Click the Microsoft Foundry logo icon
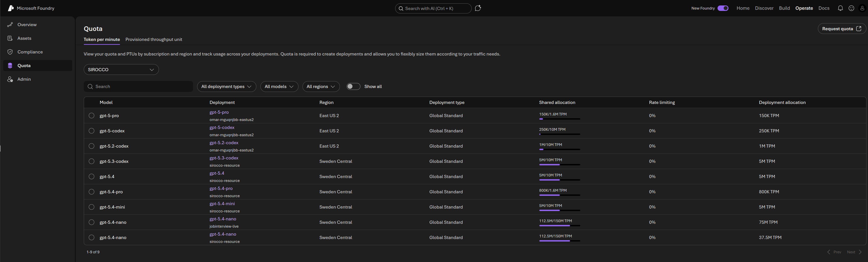Screen dimensions: 868x262 pyautogui.click(x=11, y=8)
